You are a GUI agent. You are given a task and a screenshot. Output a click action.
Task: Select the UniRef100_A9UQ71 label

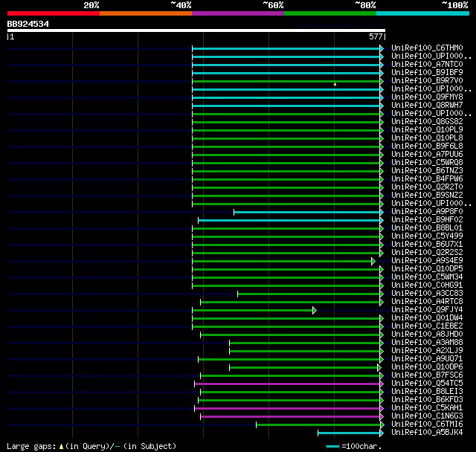[x=427, y=359]
